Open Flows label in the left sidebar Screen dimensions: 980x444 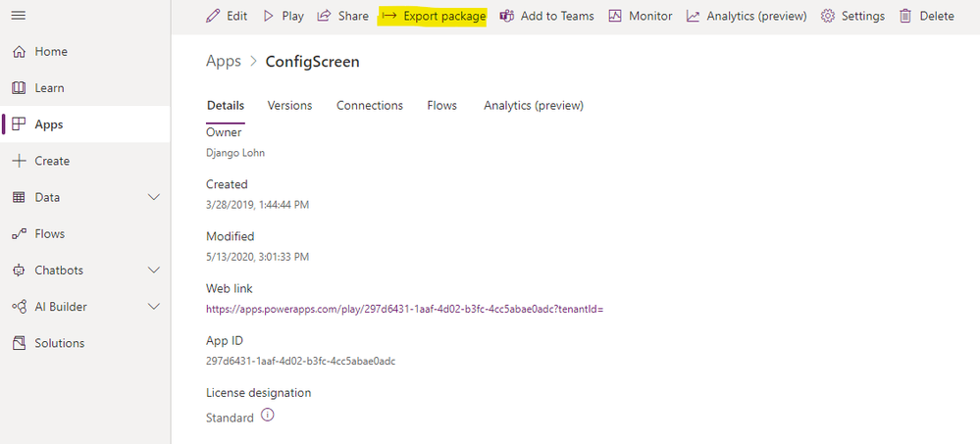click(x=50, y=234)
